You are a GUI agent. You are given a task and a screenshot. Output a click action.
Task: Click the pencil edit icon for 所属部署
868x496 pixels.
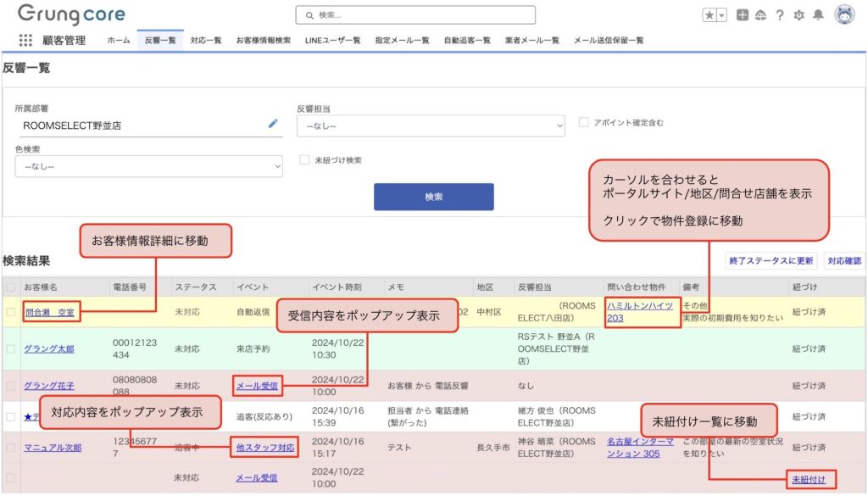(x=273, y=124)
